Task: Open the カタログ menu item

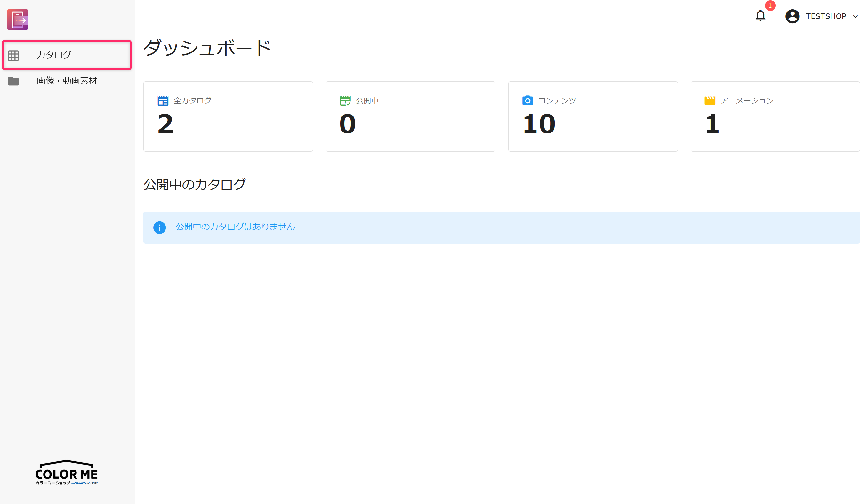Action: (54, 55)
